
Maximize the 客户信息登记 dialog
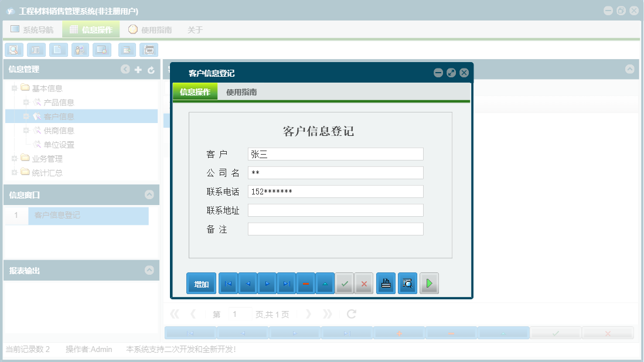pos(451,73)
